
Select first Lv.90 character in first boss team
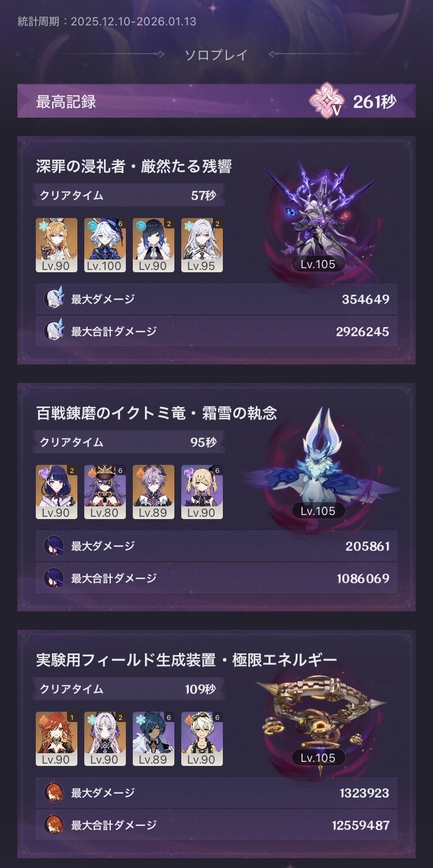tap(57, 245)
